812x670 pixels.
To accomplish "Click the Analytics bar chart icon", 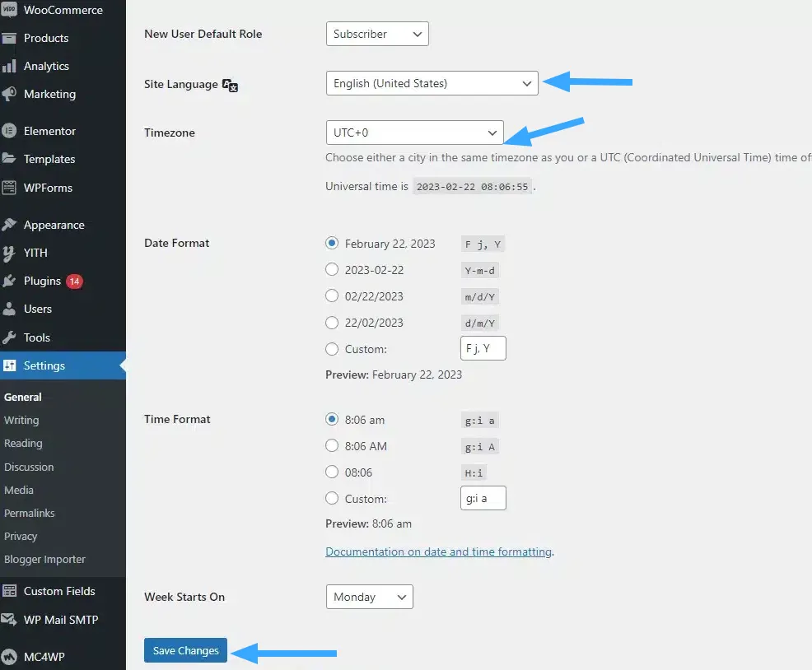I will click(x=10, y=66).
